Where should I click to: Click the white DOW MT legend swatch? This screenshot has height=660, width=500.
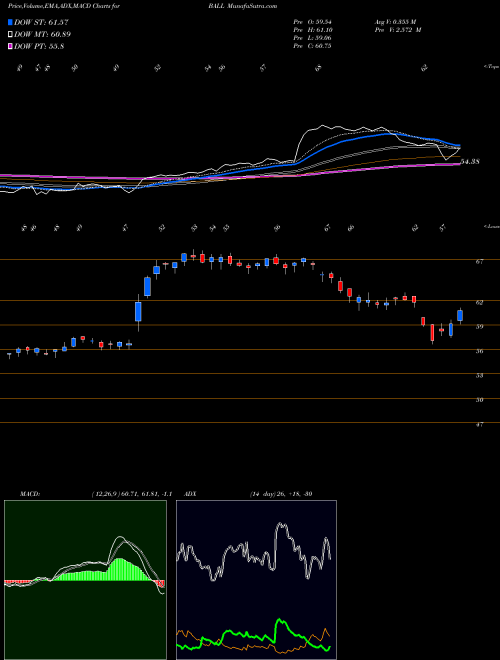click(x=11, y=35)
